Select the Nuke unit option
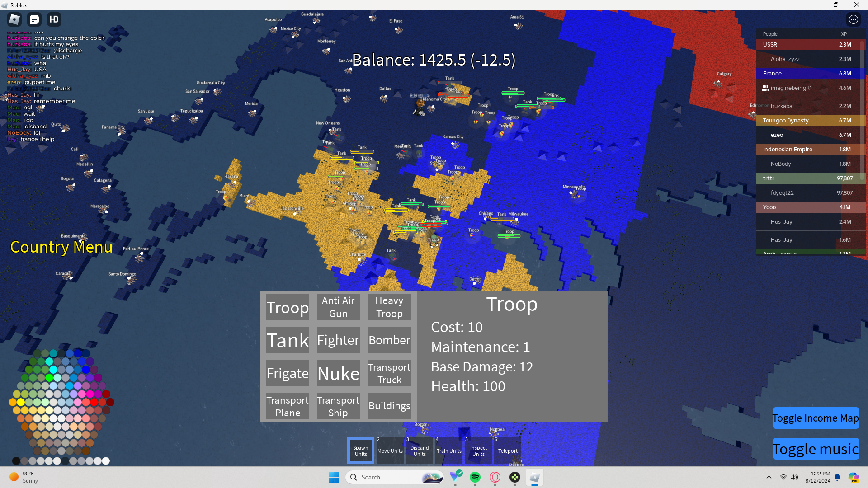 (338, 373)
